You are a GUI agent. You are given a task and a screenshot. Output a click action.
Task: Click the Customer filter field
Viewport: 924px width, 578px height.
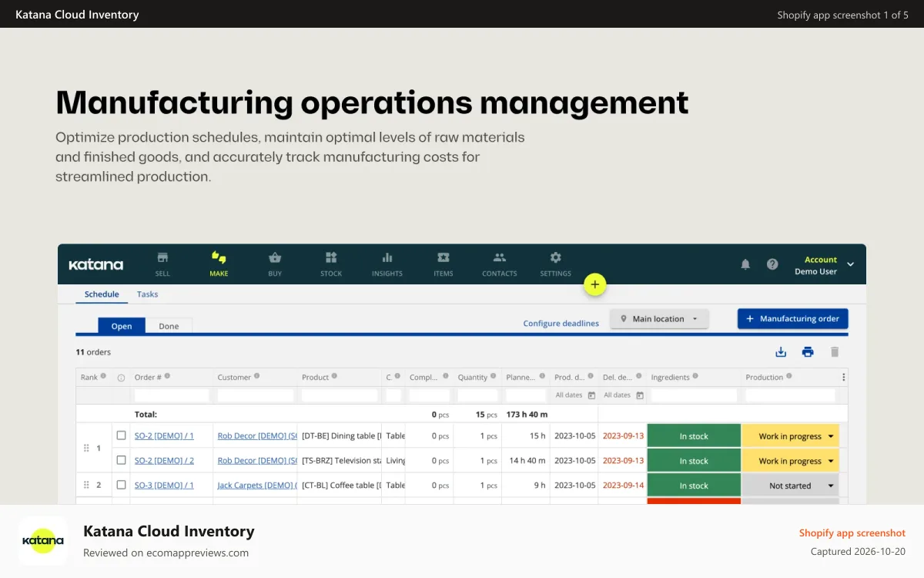pyautogui.click(x=256, y=395)
